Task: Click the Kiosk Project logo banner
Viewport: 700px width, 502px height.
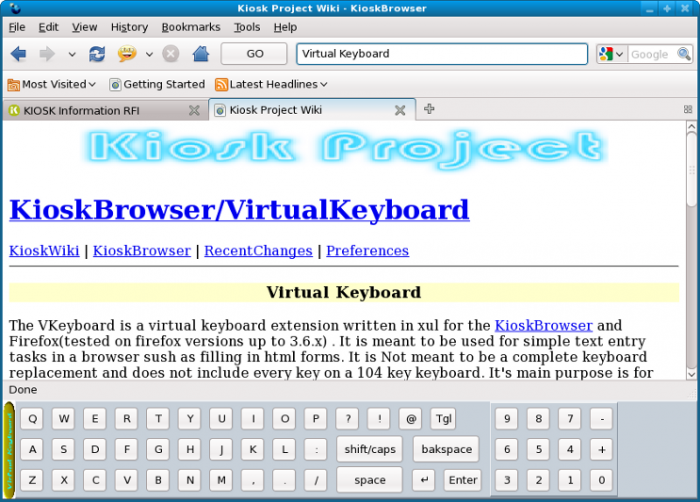Action: [x=344, y=148]
